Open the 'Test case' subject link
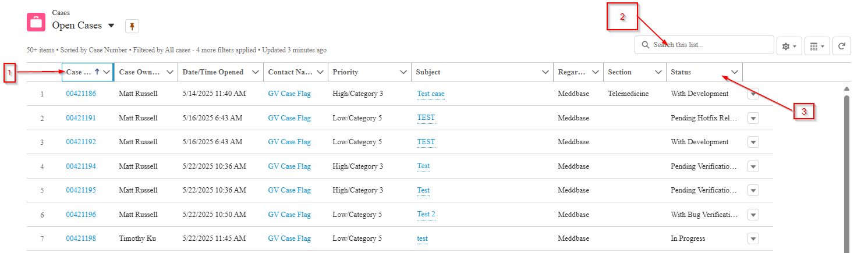This screenshot has height=253, width=868. (x=431, y=94)
